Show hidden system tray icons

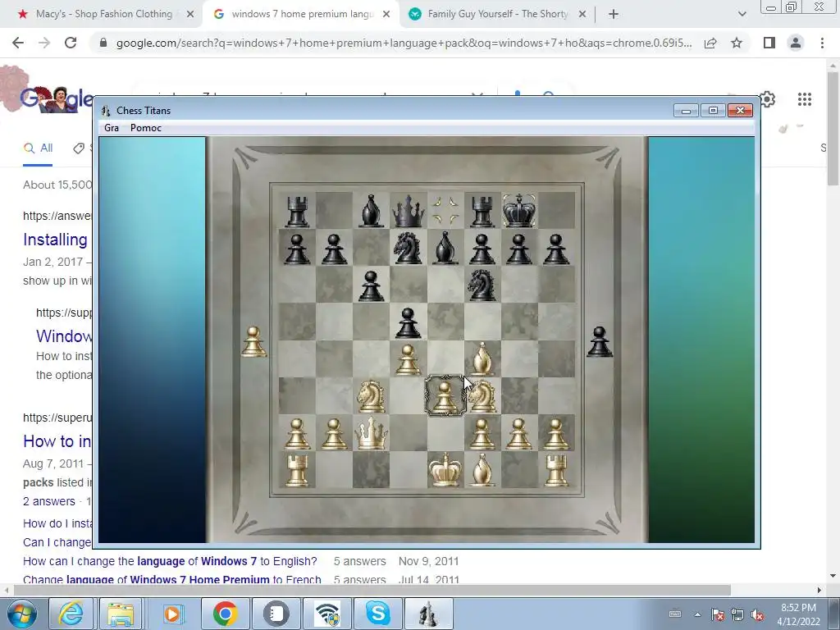click(697, 614)
